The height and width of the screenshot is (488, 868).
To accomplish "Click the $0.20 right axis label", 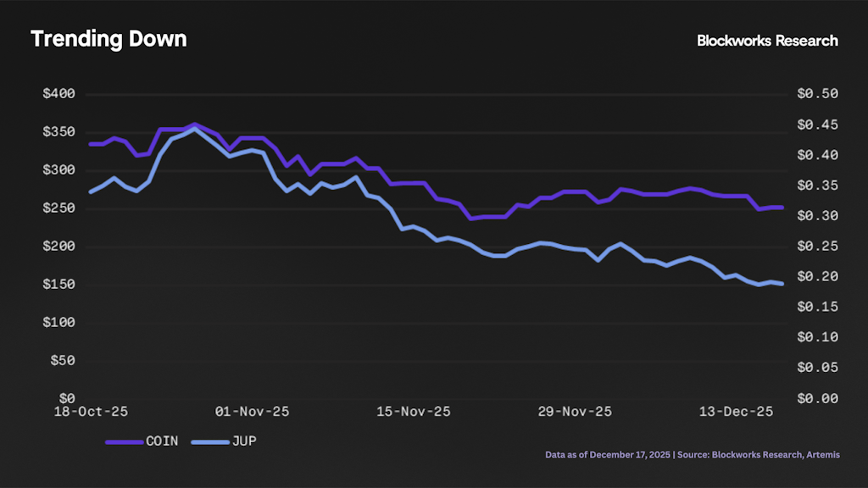I will 817,277.
